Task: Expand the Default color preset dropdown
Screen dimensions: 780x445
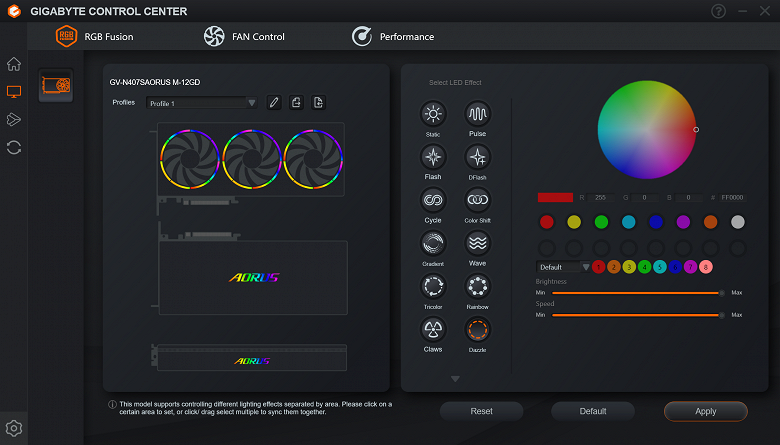Action: point(563,267)
